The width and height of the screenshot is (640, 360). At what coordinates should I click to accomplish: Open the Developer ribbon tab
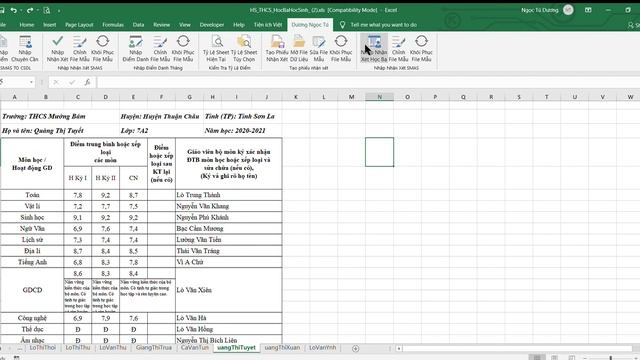pos(212,25)
